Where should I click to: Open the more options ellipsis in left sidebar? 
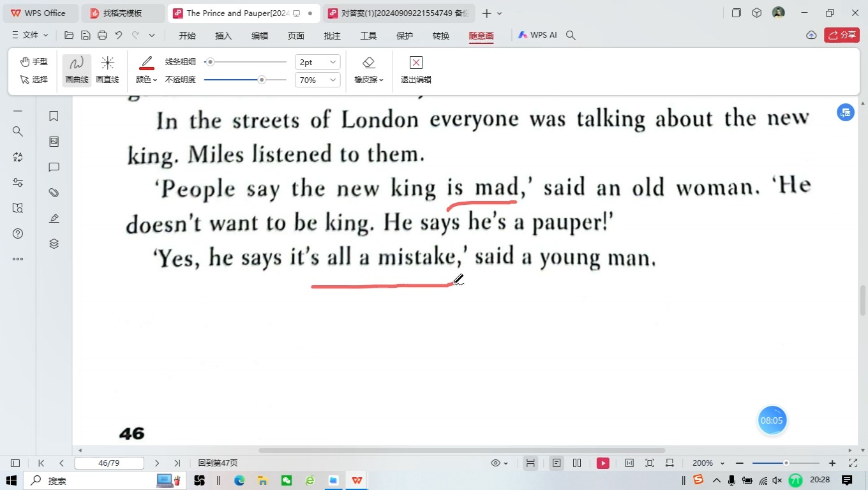pos(18,259)
